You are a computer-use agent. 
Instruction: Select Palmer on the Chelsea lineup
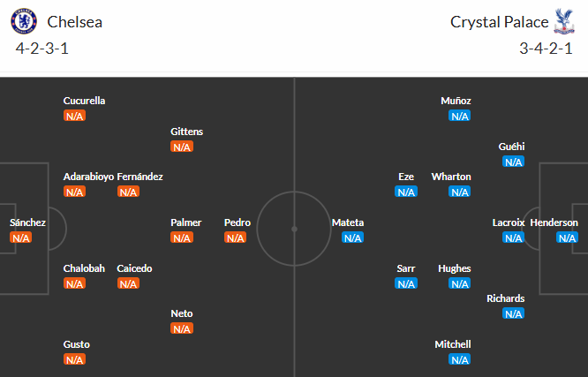pyautogui.click(x=186, y=222)
